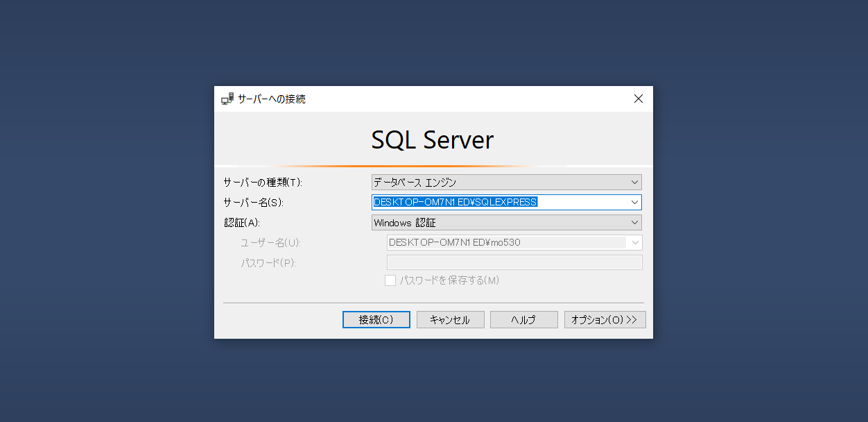Image resolution: width=868 pixels, height=422 pixels.
Task: Open the サーバー名 dropdown arrow
Action: (634, 202)
